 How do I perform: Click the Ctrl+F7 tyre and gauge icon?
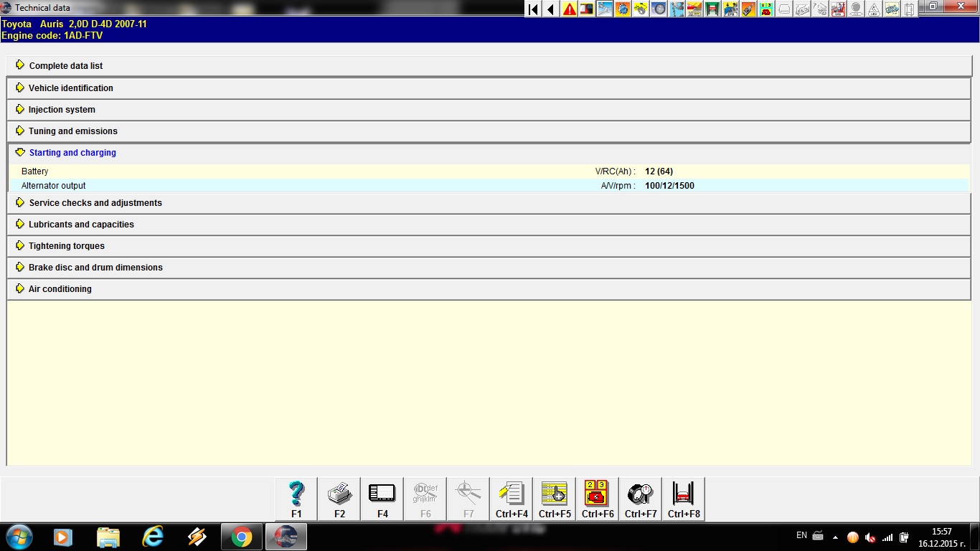coord(641,499)
